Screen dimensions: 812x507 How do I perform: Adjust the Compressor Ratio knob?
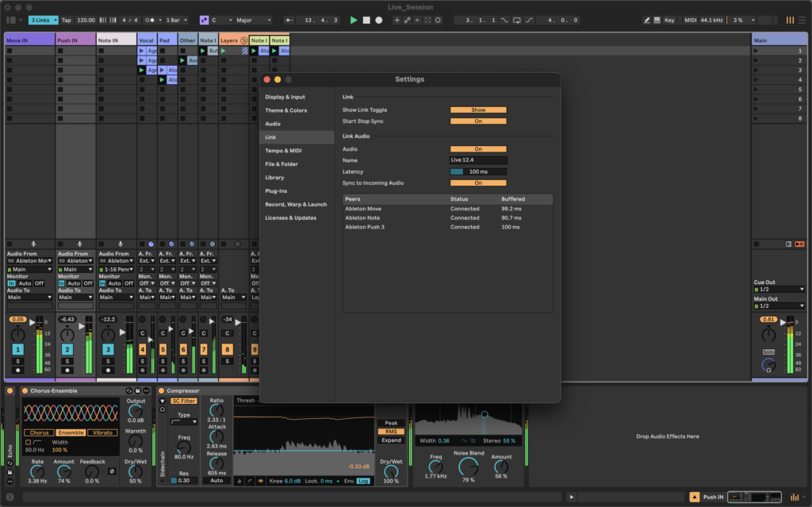[x=216, y=410]
